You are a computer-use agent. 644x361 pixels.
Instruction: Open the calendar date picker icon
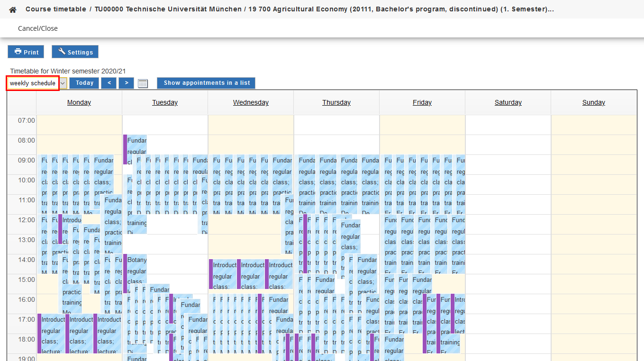click(x=143, y=83)
